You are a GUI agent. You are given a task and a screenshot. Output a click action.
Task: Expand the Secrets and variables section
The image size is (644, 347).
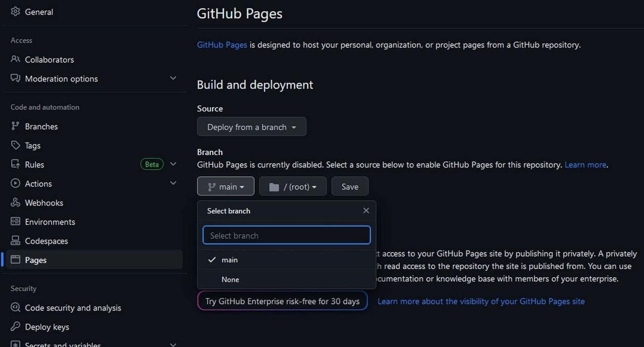point(173,343)
